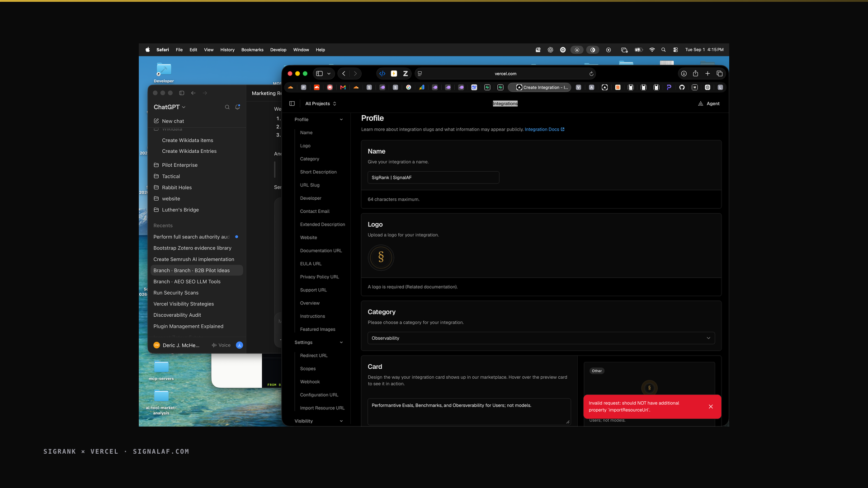Collapse the Profile sidebar section
Image resolution: width=868 pixels, height=488 pixels.
point(319,119)
